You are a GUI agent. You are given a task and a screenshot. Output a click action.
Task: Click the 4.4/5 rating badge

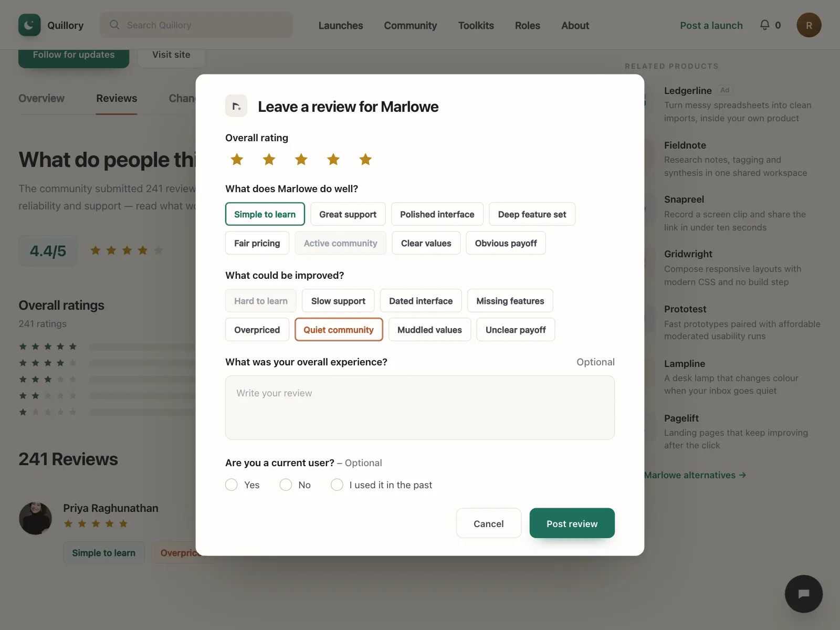(x=48, y=251)
